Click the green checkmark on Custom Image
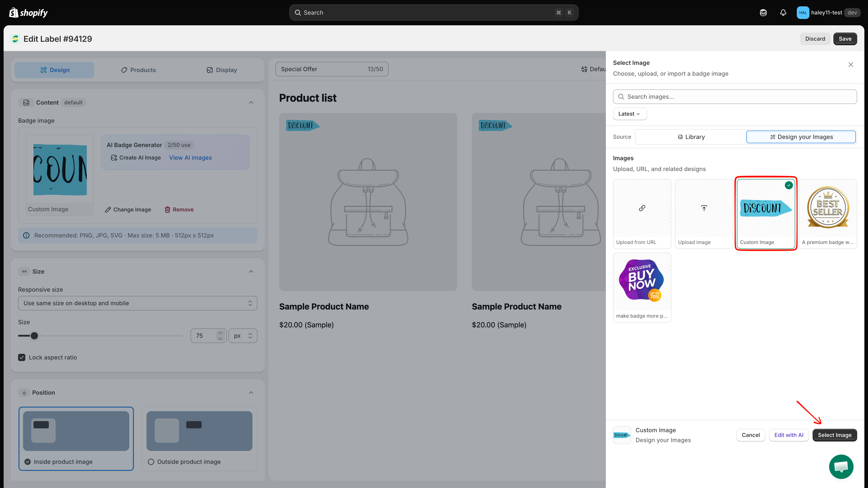The height and width of the screenshot is (488, 868). click(x=788, y=185)
